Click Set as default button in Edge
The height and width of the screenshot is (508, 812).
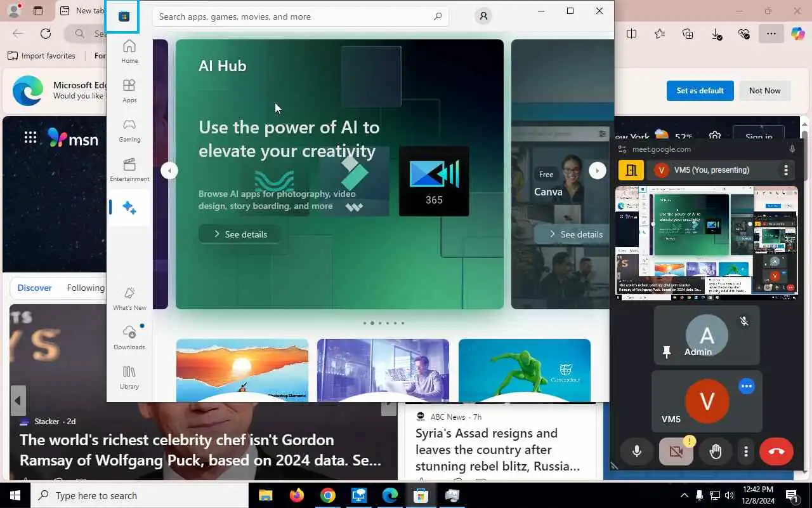[700, 91]
